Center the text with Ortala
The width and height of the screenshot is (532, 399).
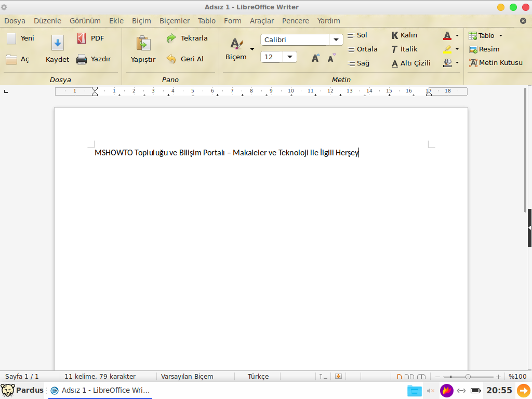pyautogui.click(x=362, y=49)
